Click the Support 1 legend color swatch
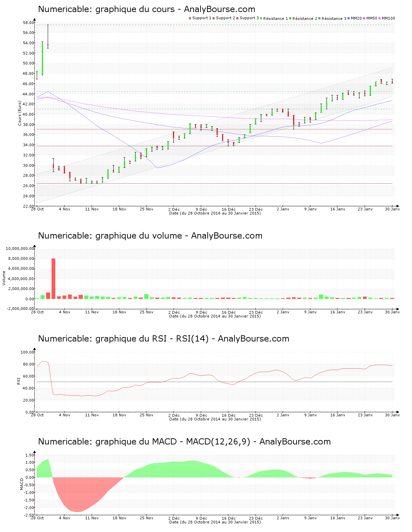 (190, 18)
